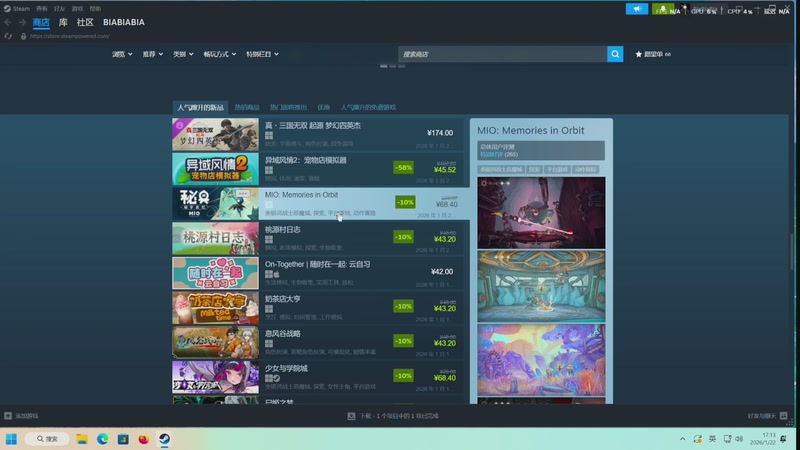
Task: Select the 热销商品 top sellers tab
Action: pyautogui.click(x=247, y=108)
